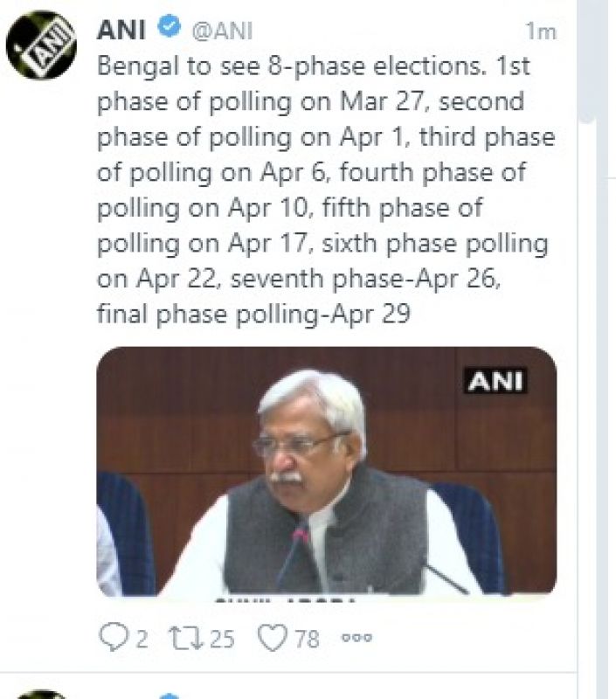
Task: Click the ANI profile avatar
Action: click(x=41, y=45)
